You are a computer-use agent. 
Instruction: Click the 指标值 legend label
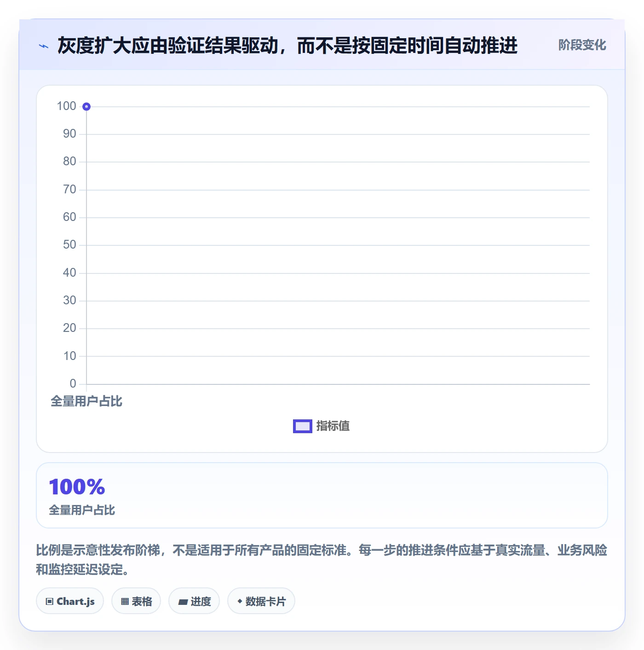pos(333,426)
